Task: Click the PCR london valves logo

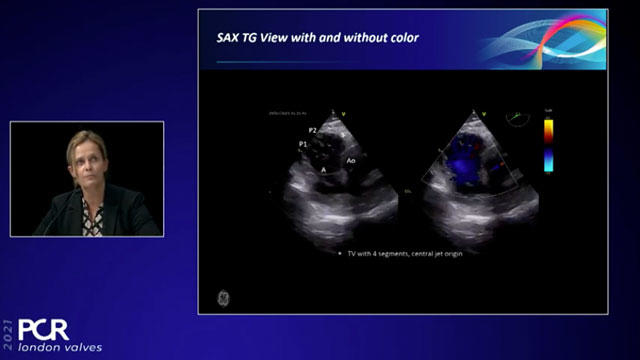Action: point(53,335)
